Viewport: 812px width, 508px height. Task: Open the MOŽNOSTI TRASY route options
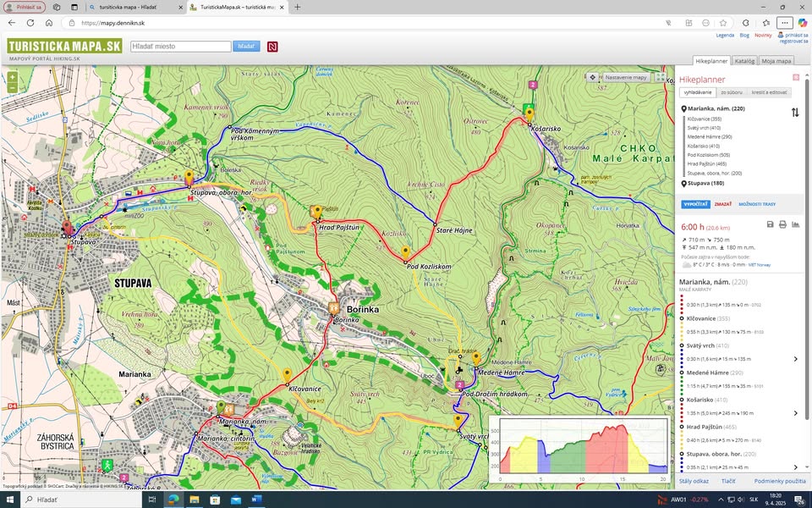[x=757, y=204]
